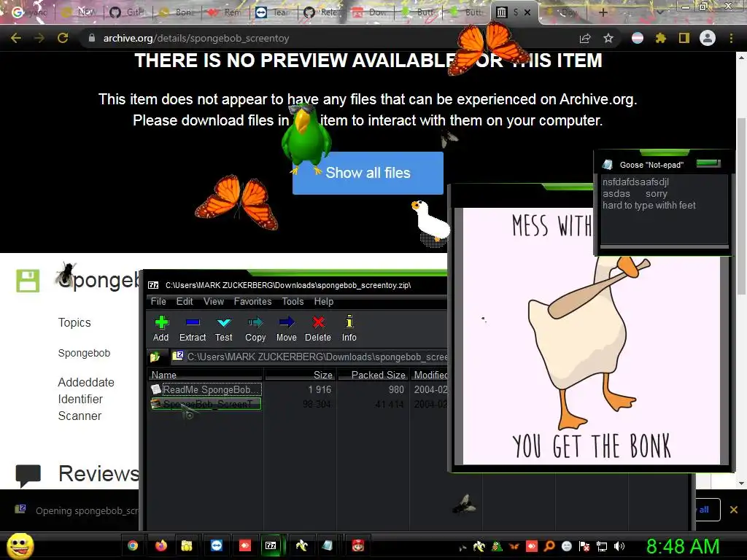Click the Copy icon in 7-Zip toolbar
This screenshot has width=747, height=560.
(x=255, y=323)
